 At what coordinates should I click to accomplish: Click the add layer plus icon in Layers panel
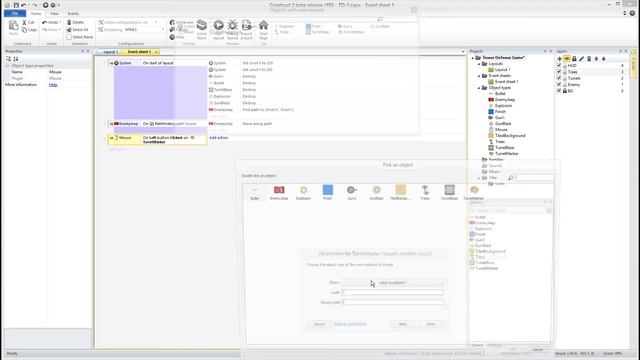tap(560, 59)
